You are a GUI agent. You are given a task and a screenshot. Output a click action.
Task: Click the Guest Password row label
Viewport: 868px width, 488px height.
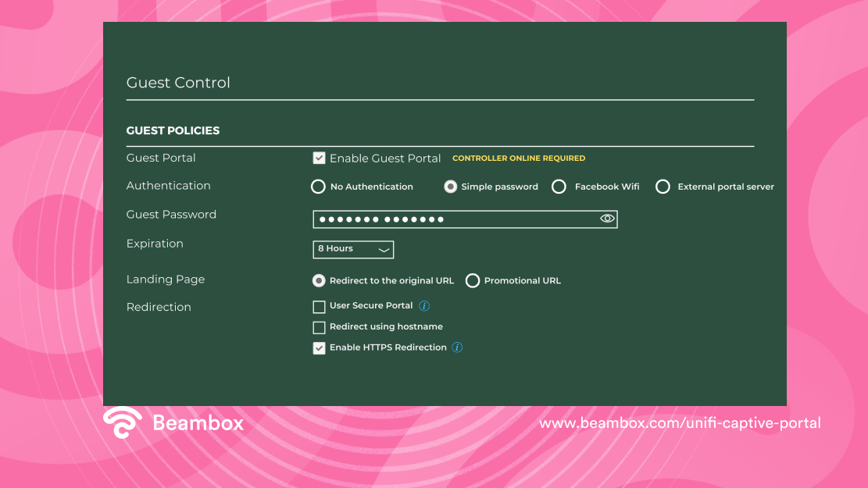(x=171, y=214)
